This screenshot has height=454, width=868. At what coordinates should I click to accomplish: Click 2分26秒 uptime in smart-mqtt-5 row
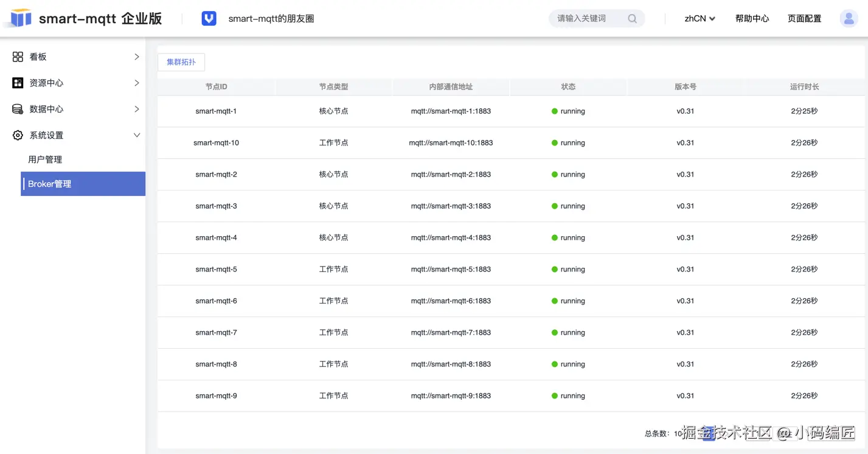click(x=804, y=270)
